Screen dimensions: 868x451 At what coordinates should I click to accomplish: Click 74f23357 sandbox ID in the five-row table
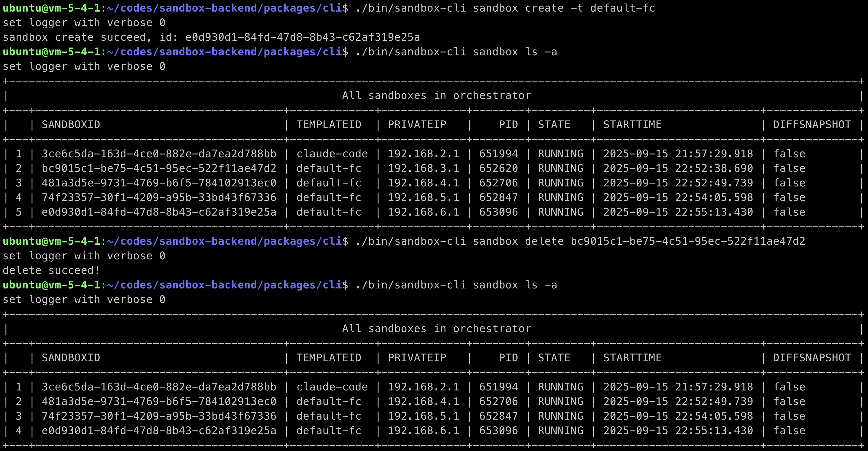pyautogui.click(x=159, y=197)
